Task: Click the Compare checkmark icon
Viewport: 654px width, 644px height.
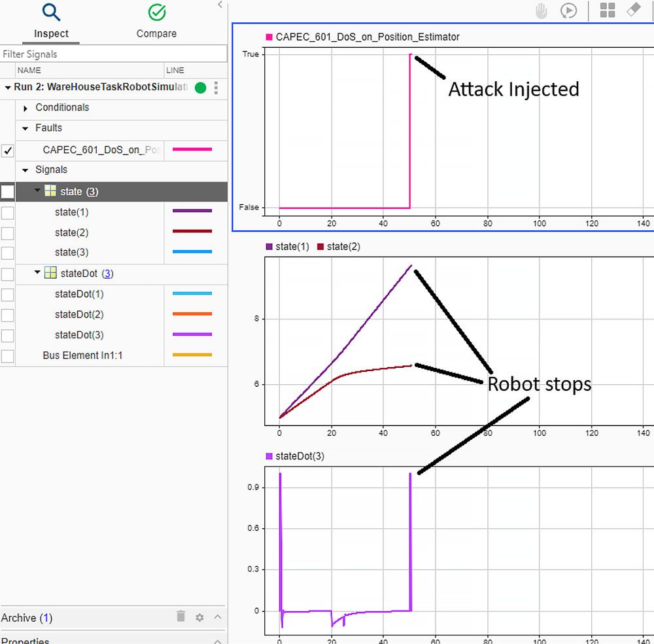Action: point(156,12)
